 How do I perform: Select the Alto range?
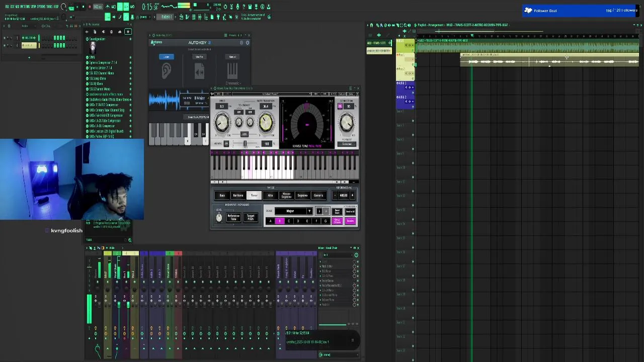pos(270,195)
